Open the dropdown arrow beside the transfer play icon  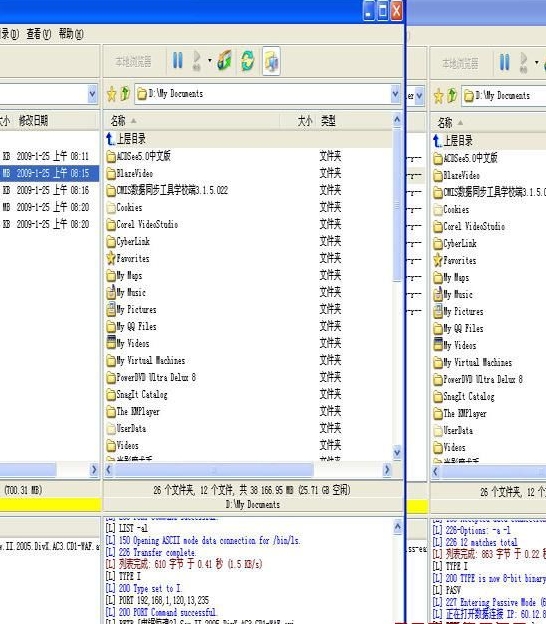pos(210,61)
